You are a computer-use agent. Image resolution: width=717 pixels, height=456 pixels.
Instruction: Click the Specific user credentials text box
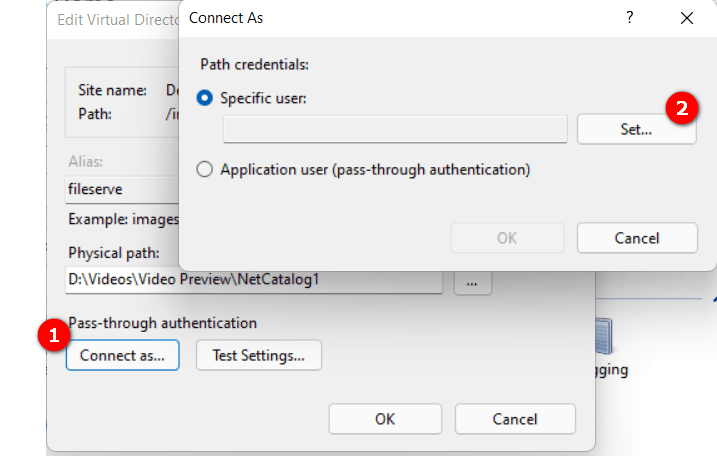[395, 129]
